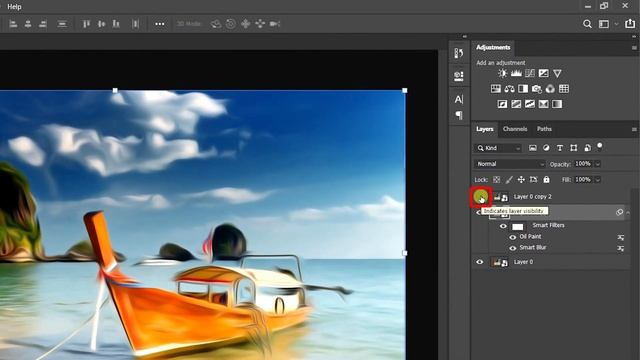This screenshot has height=360, width=640.
Task: Open the Kind filter dropdown
Action: (499, 148)
